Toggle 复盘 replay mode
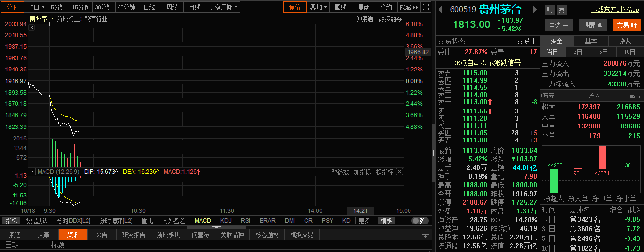 [x=363, y=7]
